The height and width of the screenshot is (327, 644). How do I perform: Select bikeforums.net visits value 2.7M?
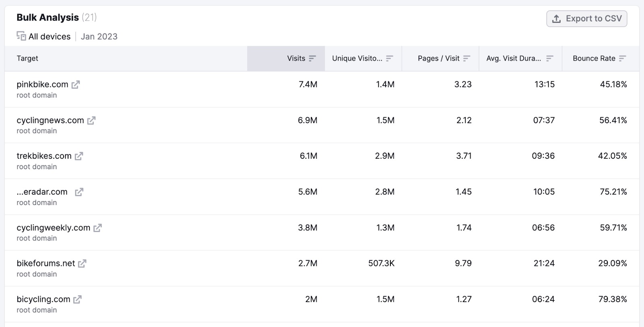click(308, 263)
